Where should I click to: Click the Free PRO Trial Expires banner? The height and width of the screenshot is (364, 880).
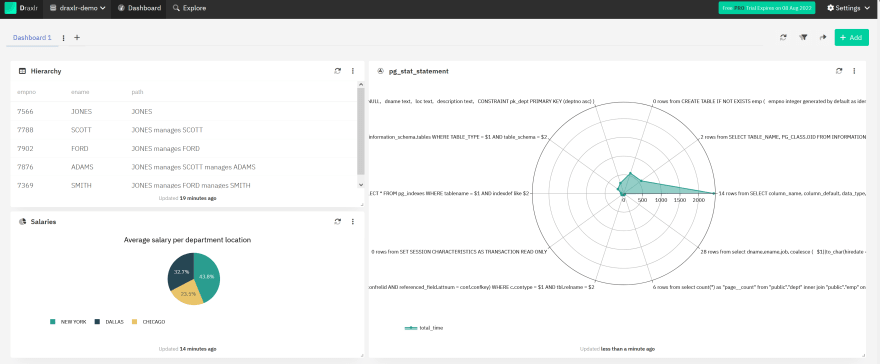pos(768,8)
